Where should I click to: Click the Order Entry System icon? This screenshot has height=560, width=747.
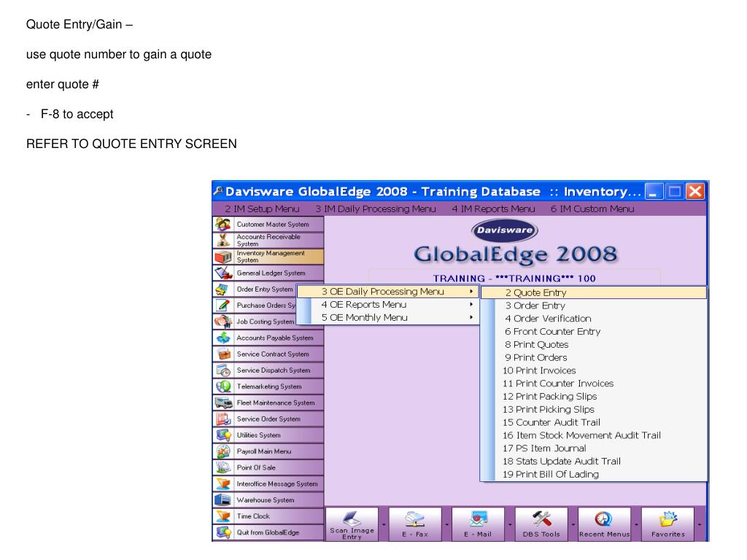[222, 289]
